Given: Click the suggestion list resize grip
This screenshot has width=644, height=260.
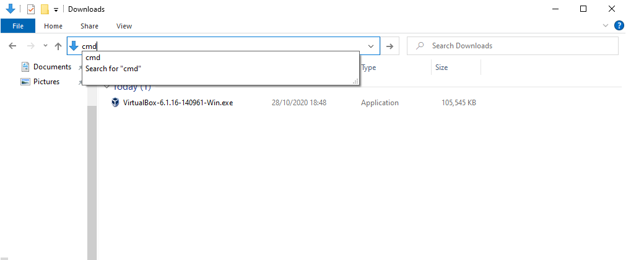Looking at the screenshot, I should tap(356, 82).
